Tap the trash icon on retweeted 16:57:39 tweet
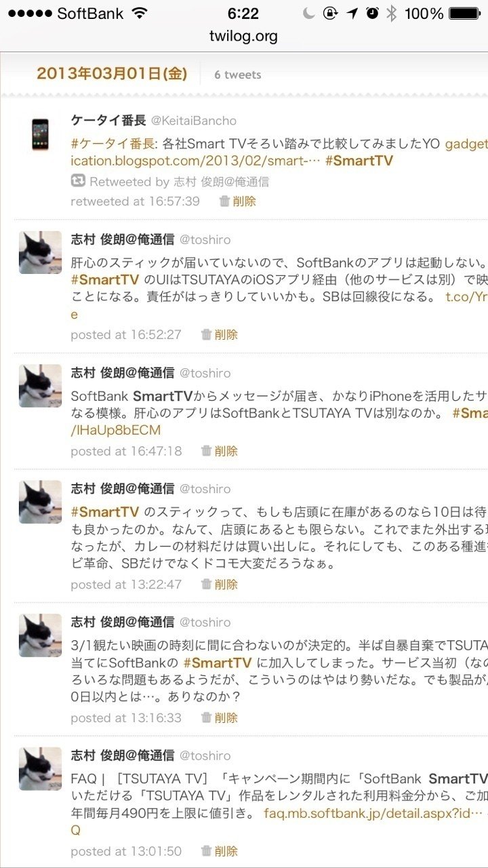This screenshot has width=488, height=868. [224, 201]
